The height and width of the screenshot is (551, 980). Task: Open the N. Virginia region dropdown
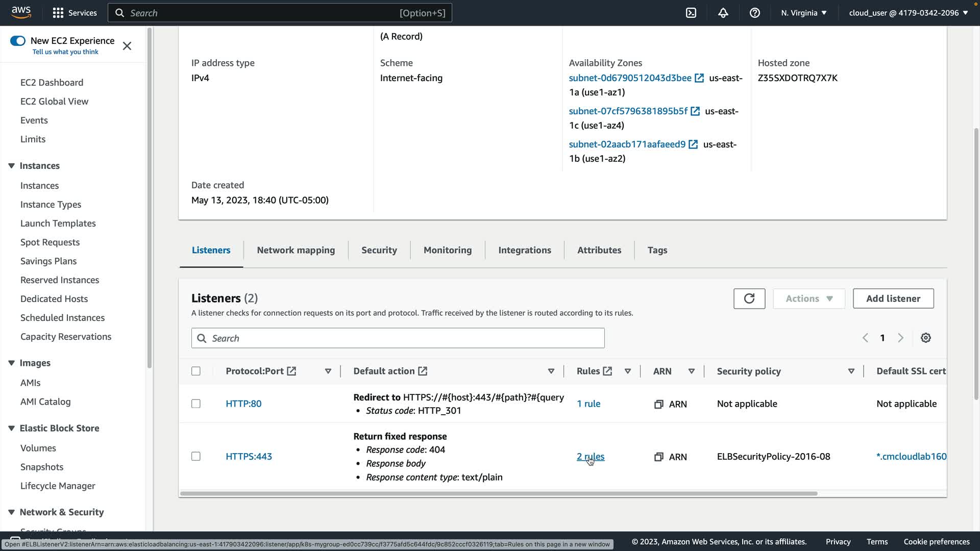(x=803, y=13)
